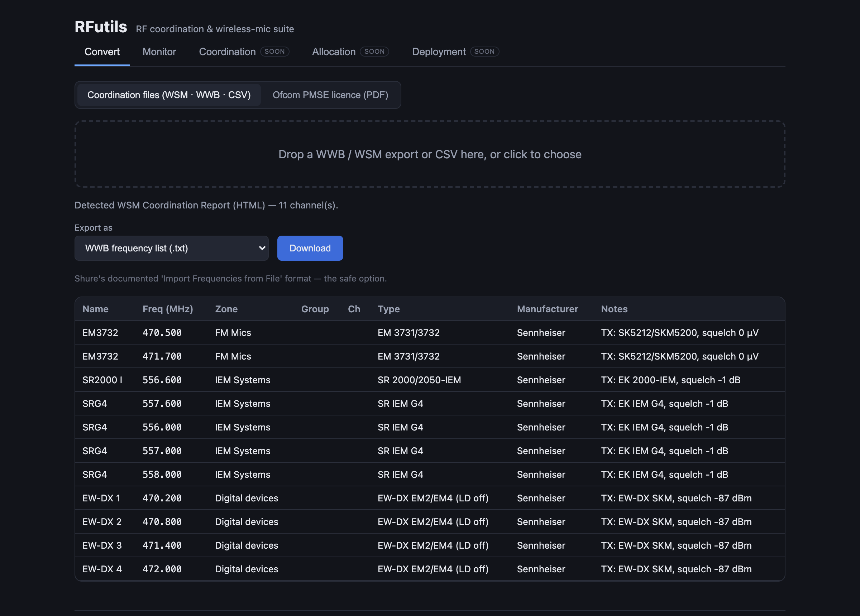
Task: Select the 557.000 frequency cell
Action: click(x=162, y=451)
